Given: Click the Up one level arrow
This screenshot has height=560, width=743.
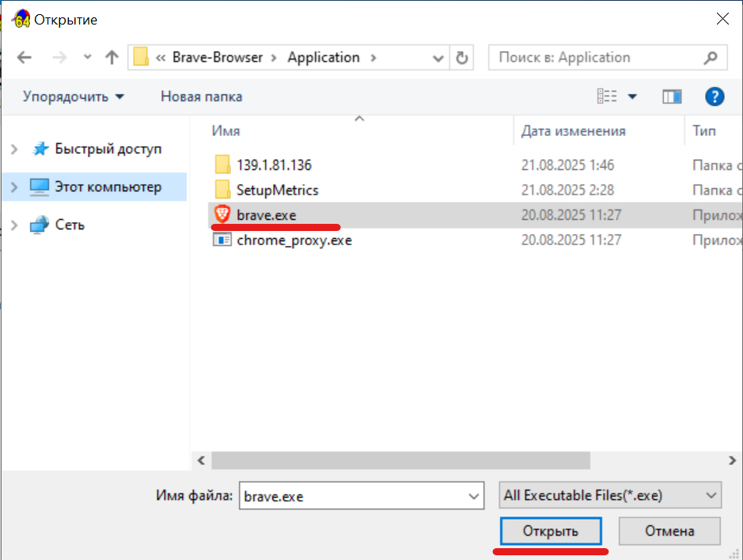Looking at the screenshot, I should pyautogui.click(x=112, y=58).
